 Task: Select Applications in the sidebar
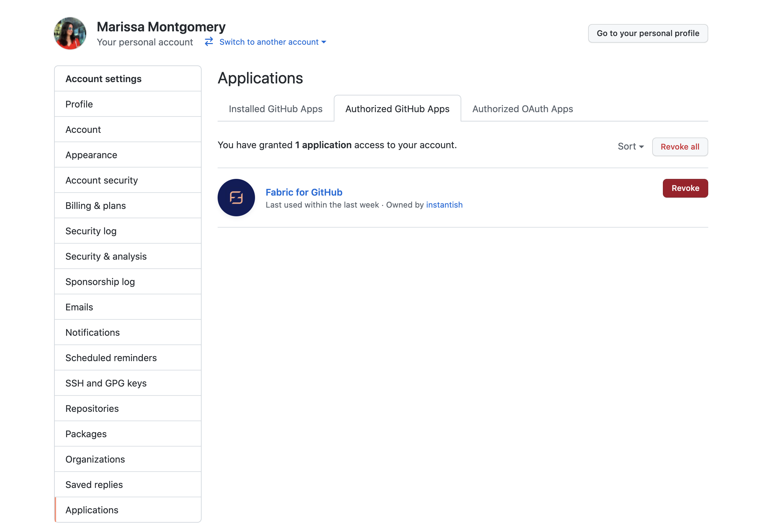click(128, 510)
